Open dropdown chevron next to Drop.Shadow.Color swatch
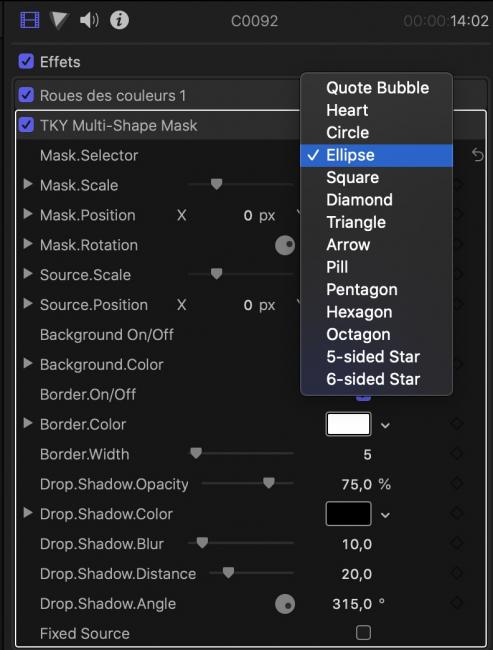493x650 pixels. click(385, 515)
